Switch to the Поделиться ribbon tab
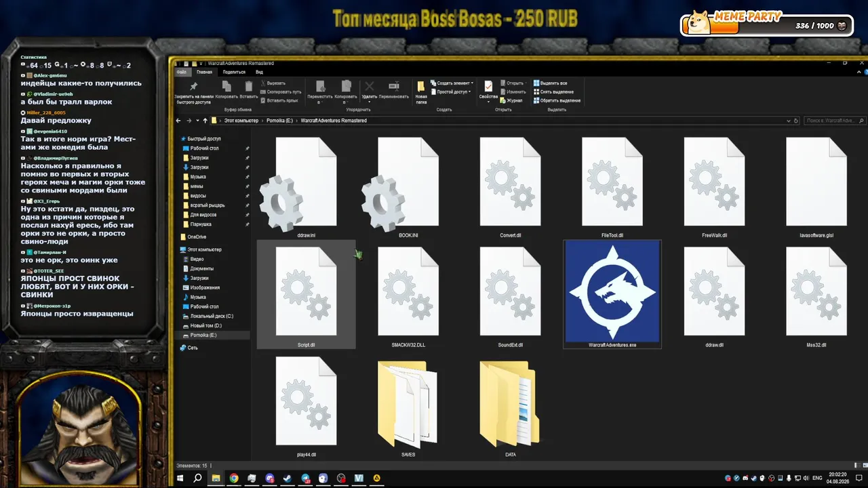Image resolution: width=868 pixels, height=488 pixels. point(234,72)
